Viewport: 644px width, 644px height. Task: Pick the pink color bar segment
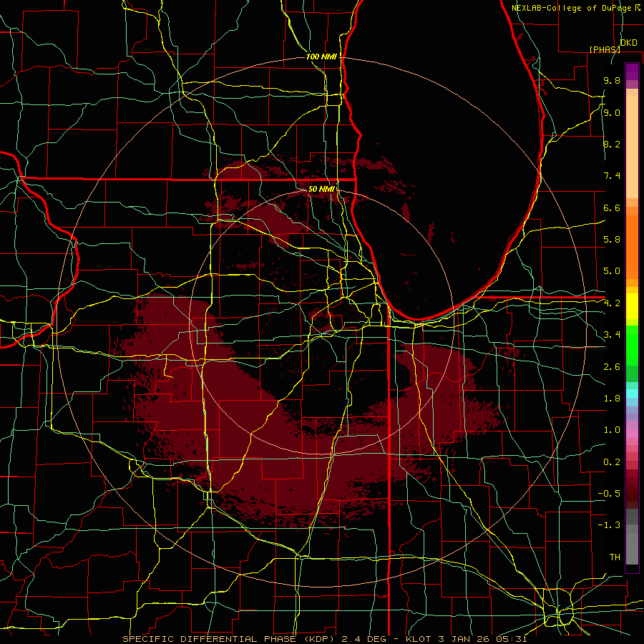(632, 434)
